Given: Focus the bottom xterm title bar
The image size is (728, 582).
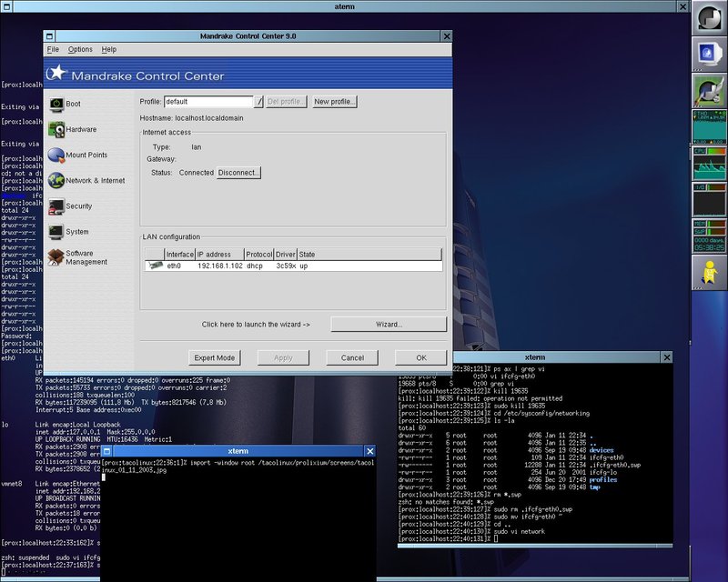Looking at the screenshot, I should pos(238,451).
